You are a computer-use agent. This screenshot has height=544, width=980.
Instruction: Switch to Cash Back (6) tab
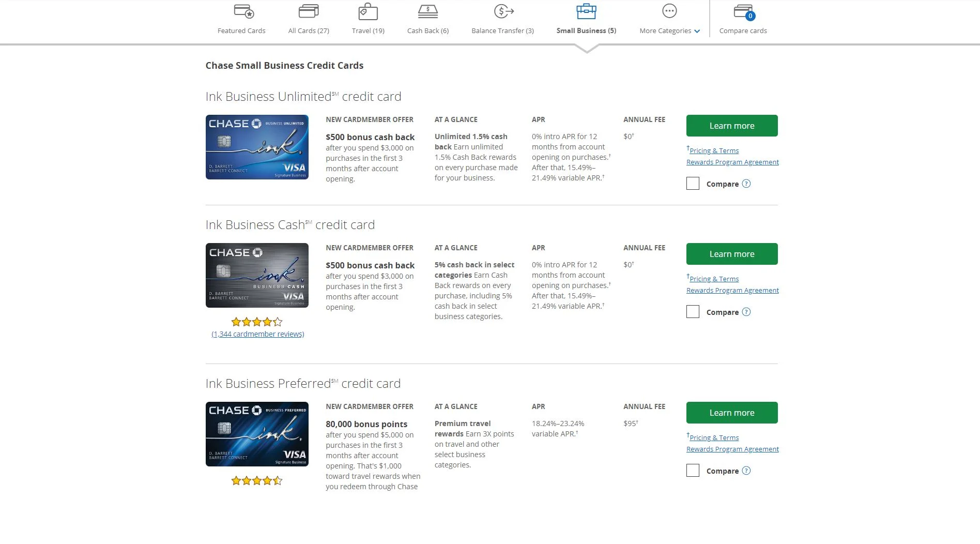pos(428,31)
